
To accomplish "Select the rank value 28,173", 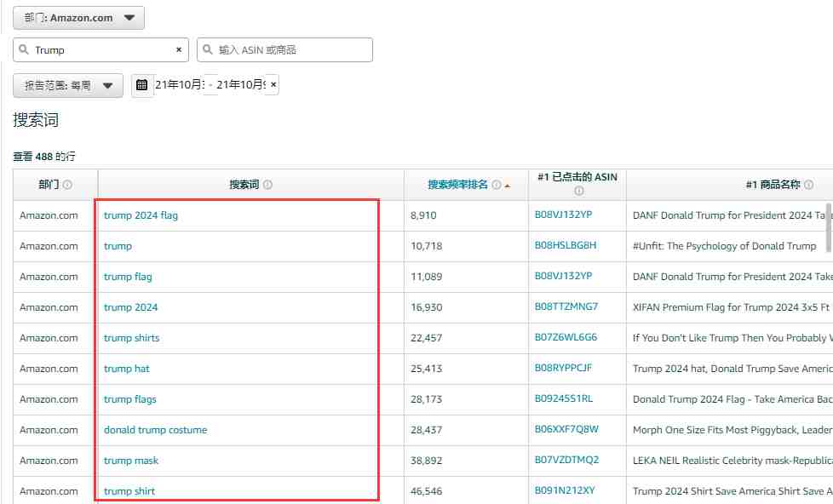I will point(426,399).
